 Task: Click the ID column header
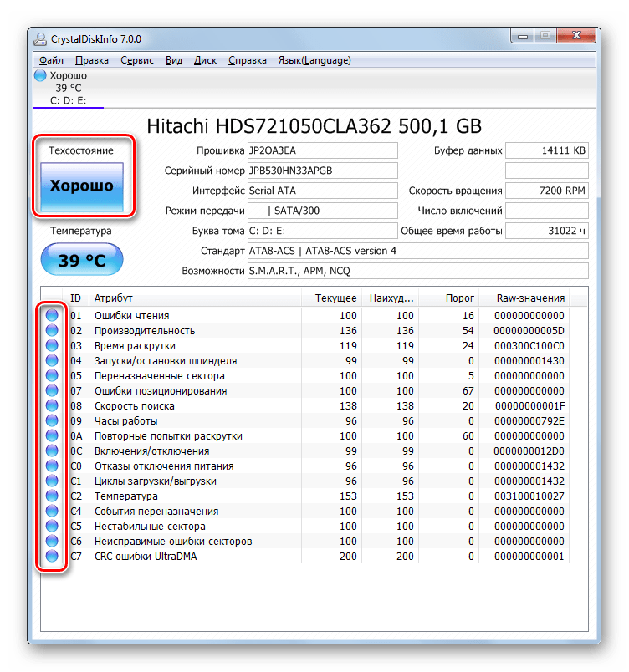76,298
